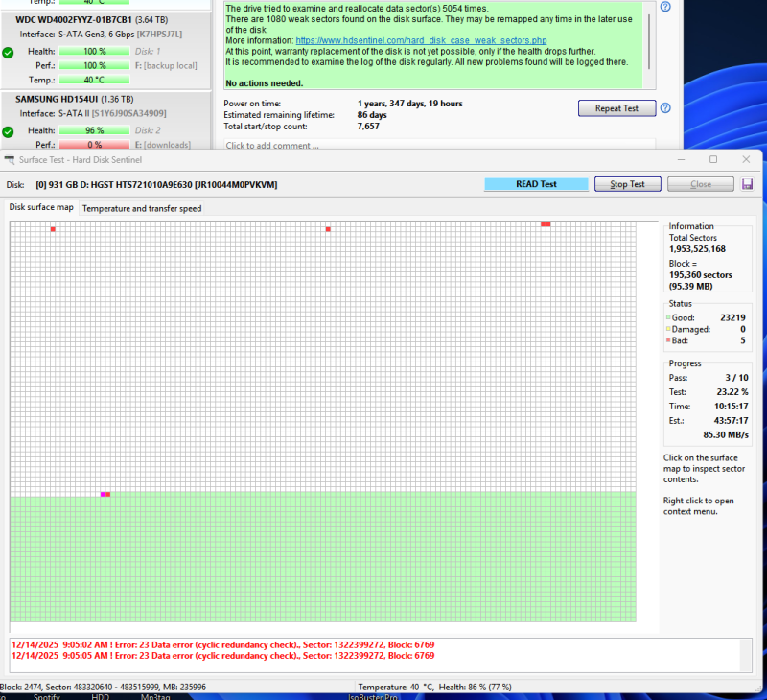Click the Power on time value

pos(409,104)
